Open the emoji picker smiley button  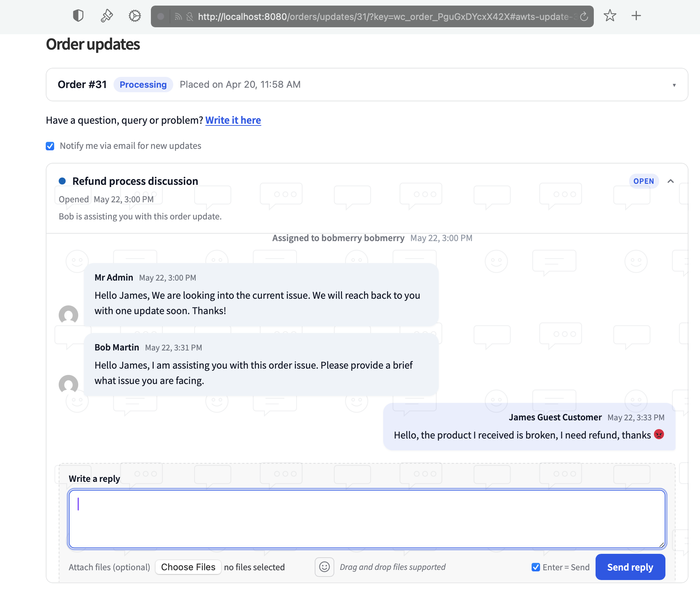point(324,567)
